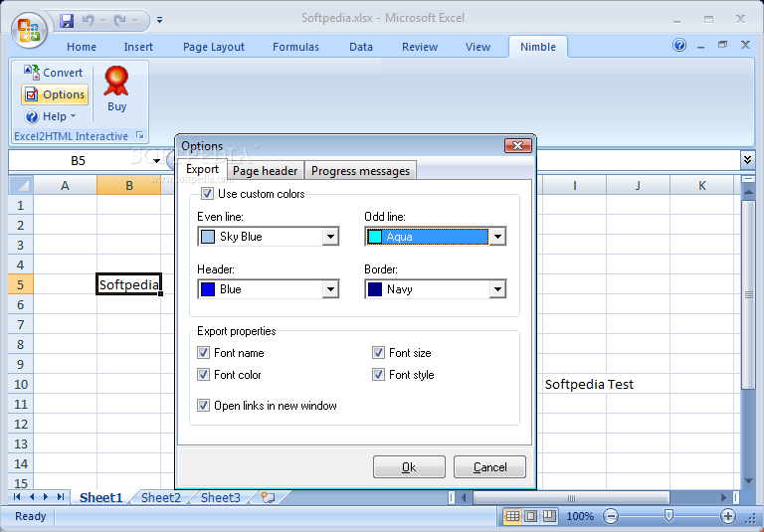
Task: Select cell B5 containing Softpedia
Action: click(x=129, y=284)
